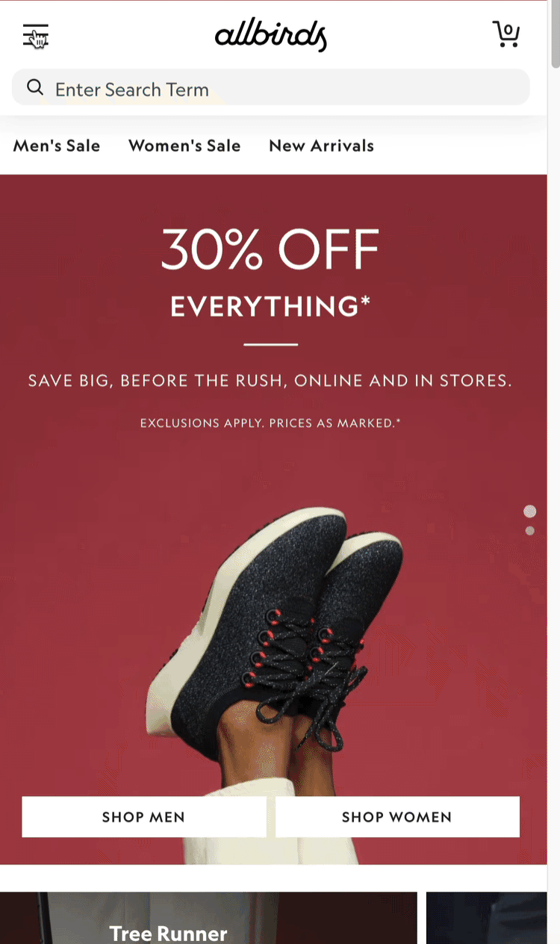Focus the Enter Search Term field

(271, 87)
